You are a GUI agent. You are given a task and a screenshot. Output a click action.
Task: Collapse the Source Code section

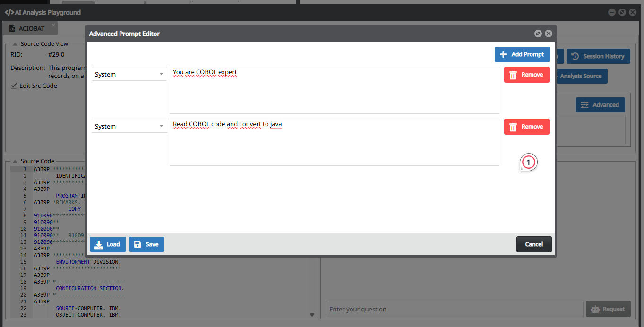[x=15, y=161]
